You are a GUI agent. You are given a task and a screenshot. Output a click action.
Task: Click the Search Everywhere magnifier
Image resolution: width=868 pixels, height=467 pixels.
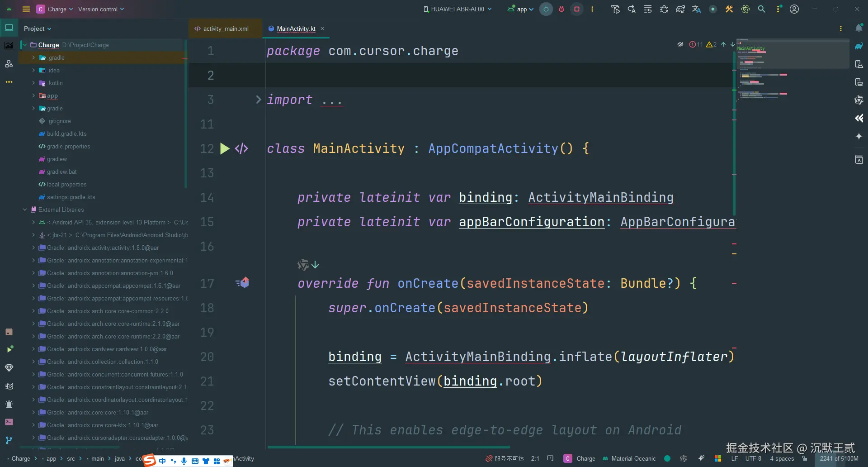pyautogui.click(x=762, y=9)
